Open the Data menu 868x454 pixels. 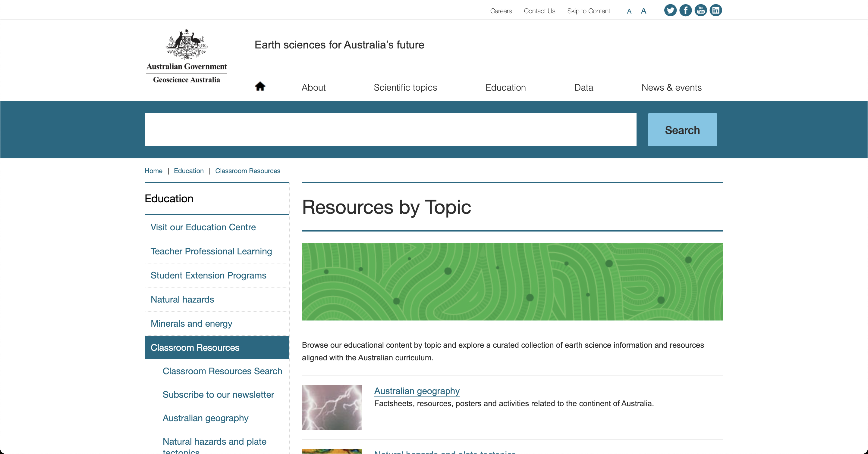tap(583, 88)
